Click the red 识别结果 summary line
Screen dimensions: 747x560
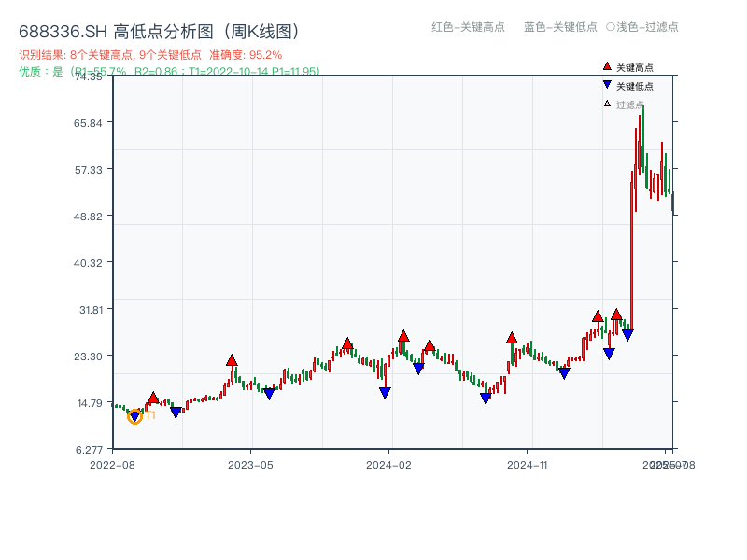pyautogui.click(x=150, y=55)
